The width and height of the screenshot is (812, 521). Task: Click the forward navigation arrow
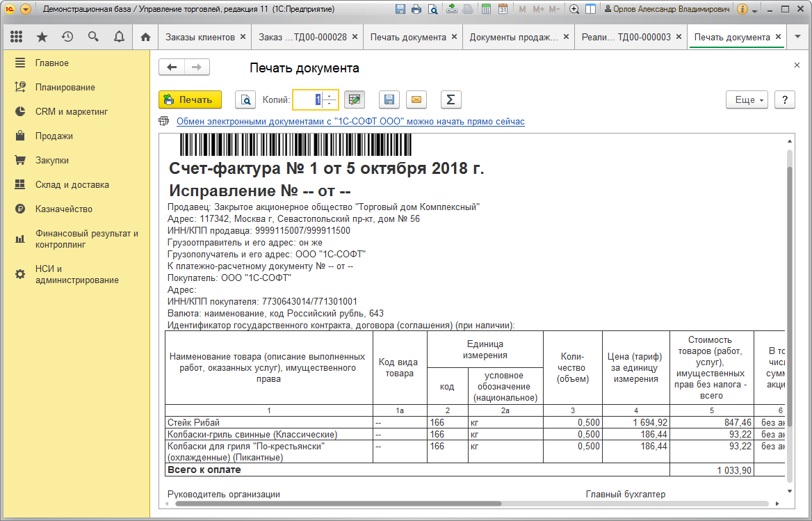click(197, 67)
